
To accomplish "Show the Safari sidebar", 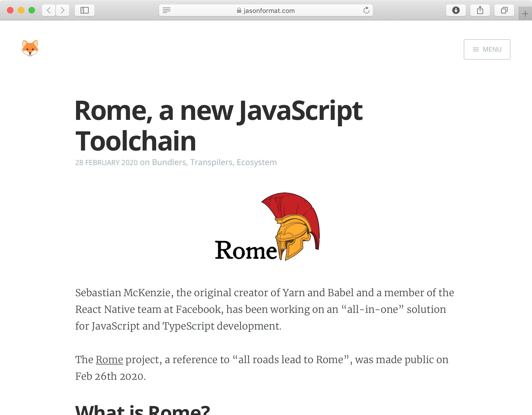I will 85,10.
